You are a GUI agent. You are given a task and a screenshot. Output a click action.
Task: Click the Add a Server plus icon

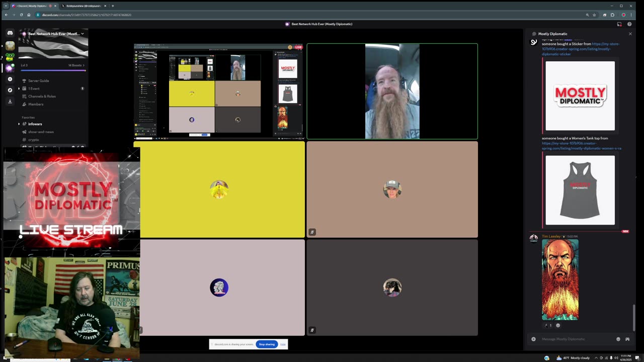click(x=10, y=79)
